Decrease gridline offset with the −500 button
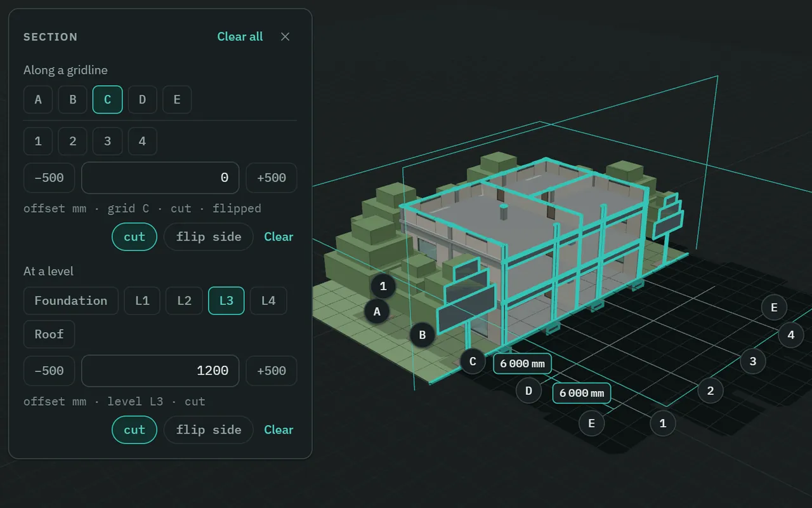 pyautogui.click(x=49, y=178)
